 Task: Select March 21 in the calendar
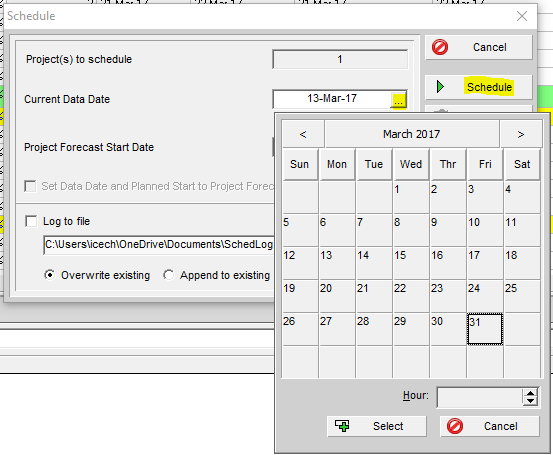tap(373, 296)
